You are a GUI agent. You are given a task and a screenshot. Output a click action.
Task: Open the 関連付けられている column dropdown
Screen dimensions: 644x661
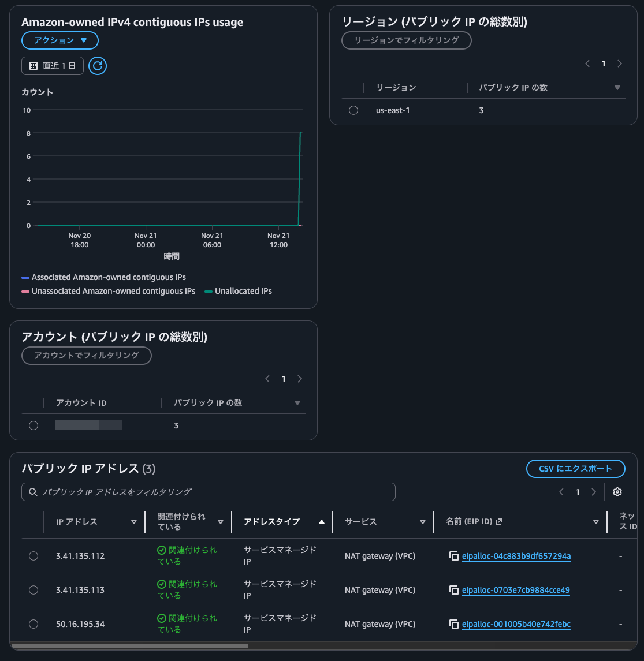coord(221,521)
